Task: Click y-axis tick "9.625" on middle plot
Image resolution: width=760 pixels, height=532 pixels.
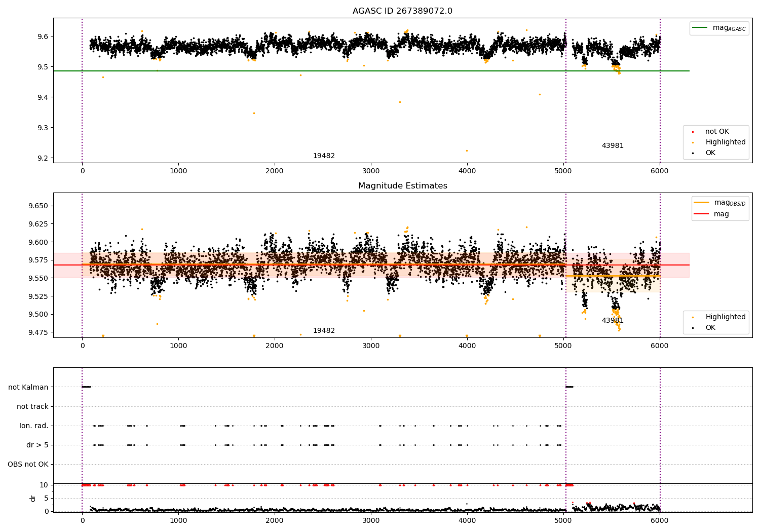Action: coord(39,224)
